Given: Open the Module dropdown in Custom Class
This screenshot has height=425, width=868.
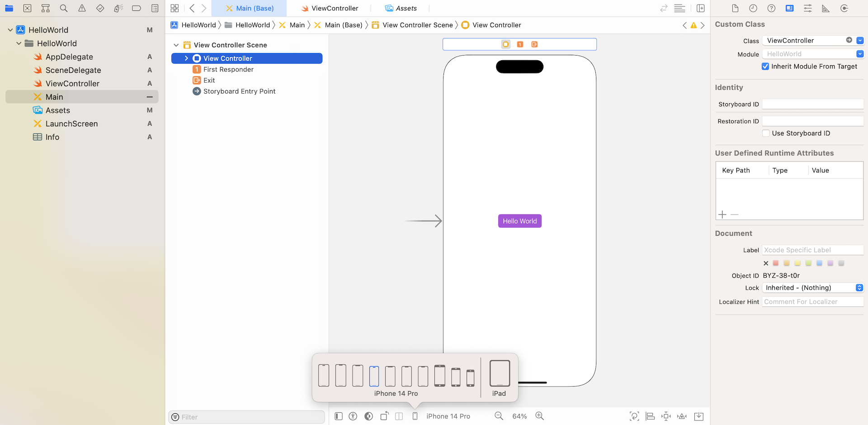Looking at the screenshot, I should 860,53.
